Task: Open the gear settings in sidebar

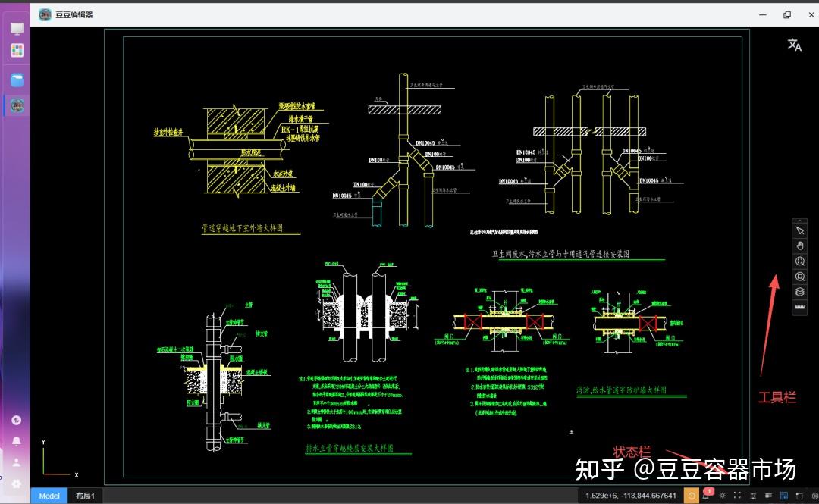Action: (16, 484)
